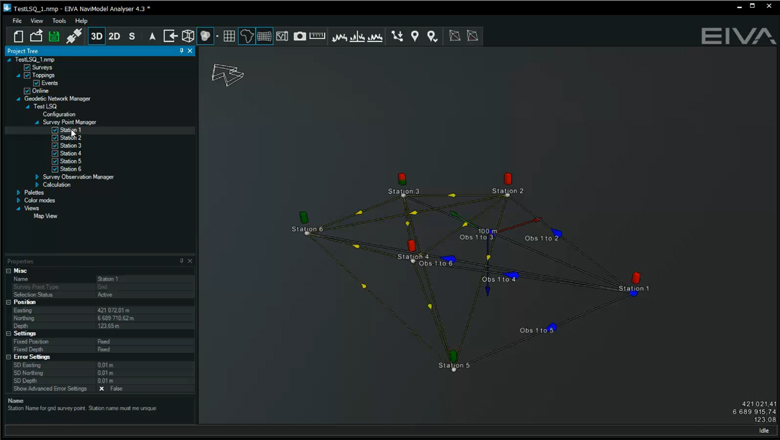Pin the Properties panel

pos(182,261)
